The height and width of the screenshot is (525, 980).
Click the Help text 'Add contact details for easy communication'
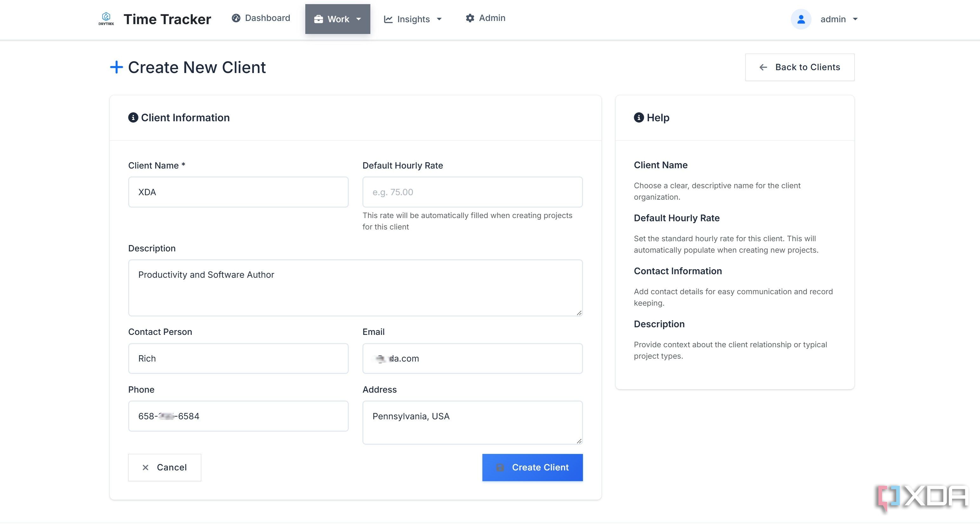pyautogui.click(x=733, y=297)
